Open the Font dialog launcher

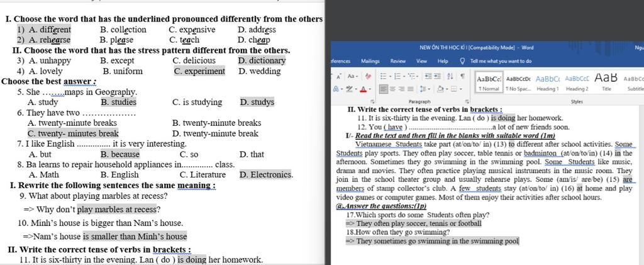372,102
